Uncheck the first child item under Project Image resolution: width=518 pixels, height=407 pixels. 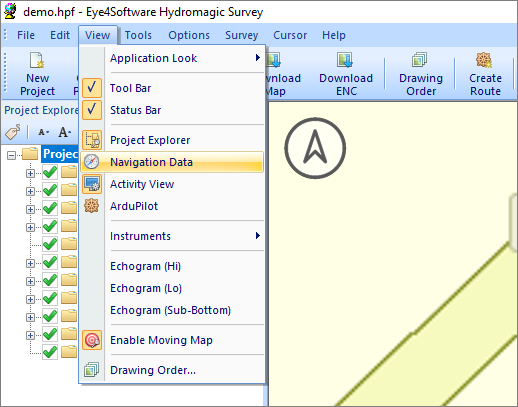click(x=50, y=173)
